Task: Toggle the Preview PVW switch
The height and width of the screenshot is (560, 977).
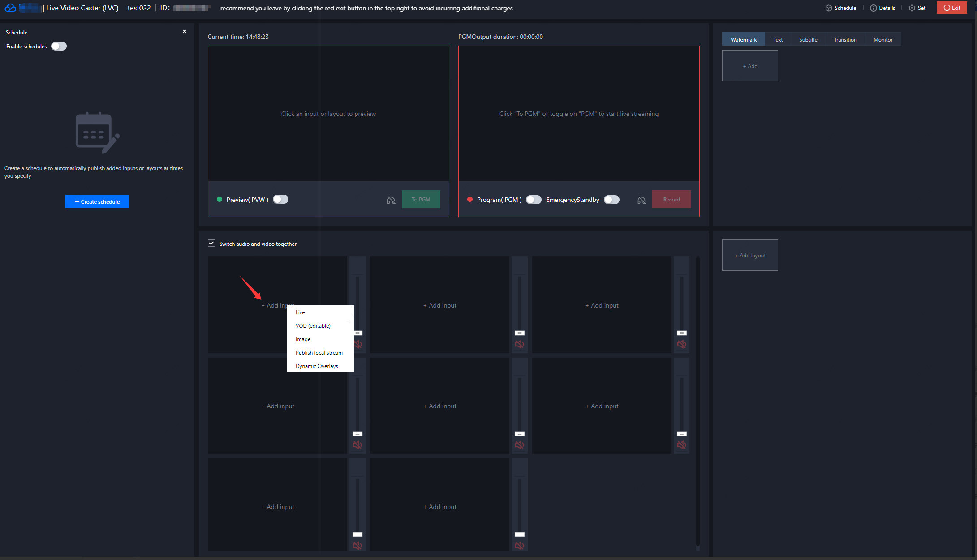Action: (281, 199)
